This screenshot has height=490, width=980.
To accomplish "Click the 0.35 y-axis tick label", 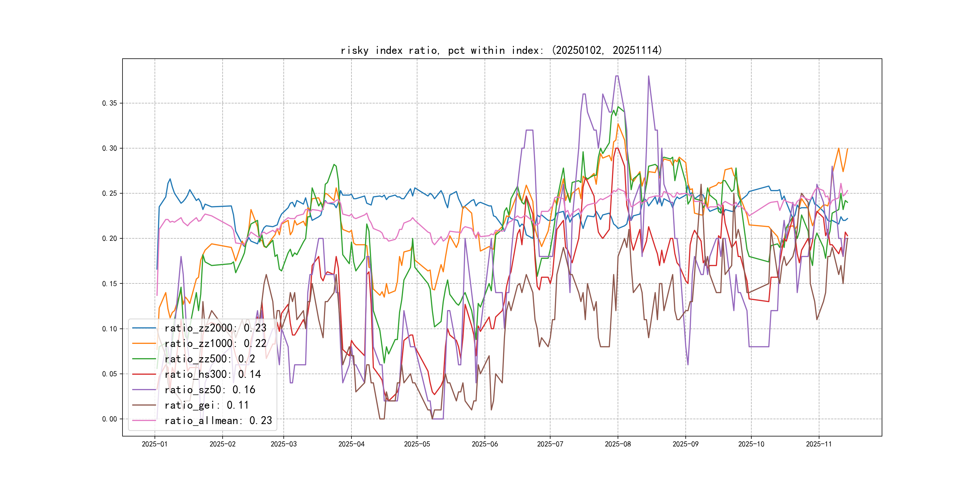I will click(109, 103).
